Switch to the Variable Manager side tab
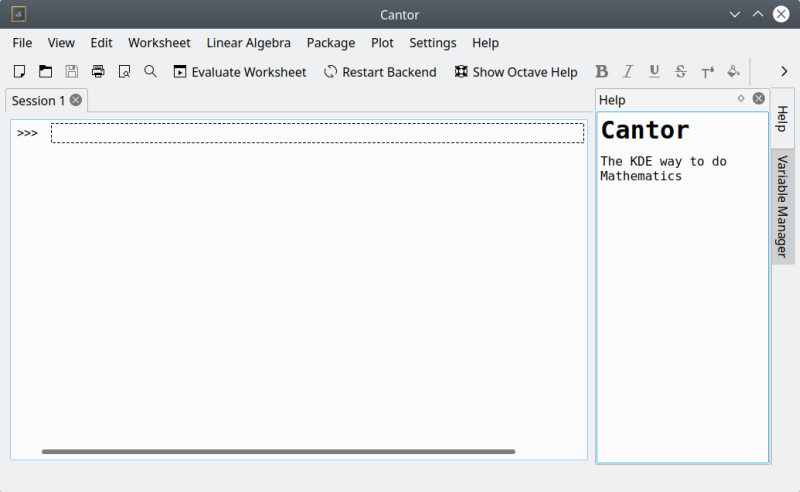Viewport: 800px width, 492px height. click(783, 206)
